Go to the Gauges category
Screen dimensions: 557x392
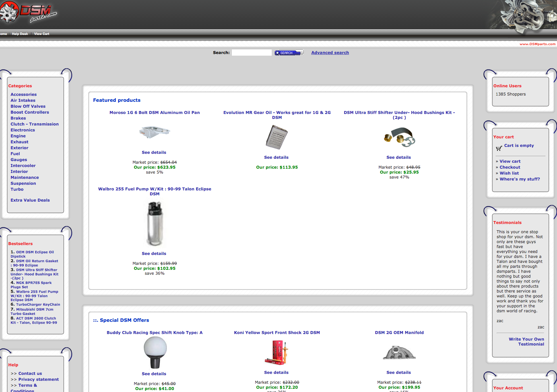pyautogui.click(x=19, y=160)
